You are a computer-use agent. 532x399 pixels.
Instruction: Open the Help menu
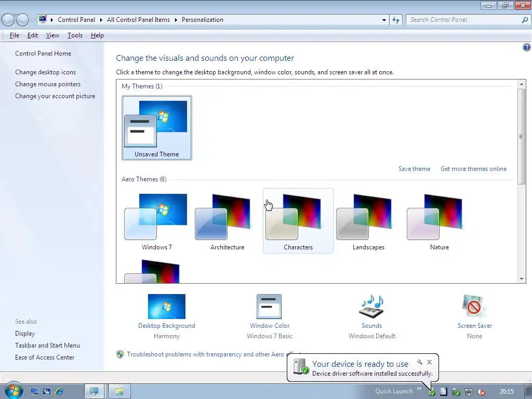(x=97, y=35)
